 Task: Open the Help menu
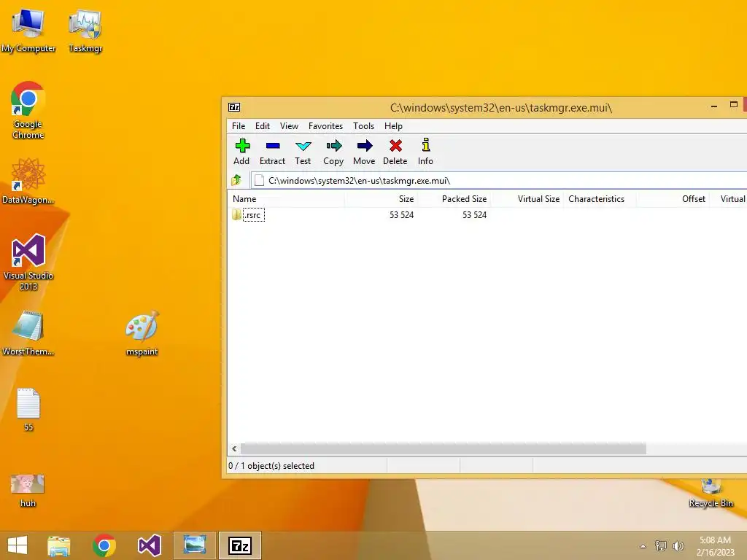tap(393, 125)
